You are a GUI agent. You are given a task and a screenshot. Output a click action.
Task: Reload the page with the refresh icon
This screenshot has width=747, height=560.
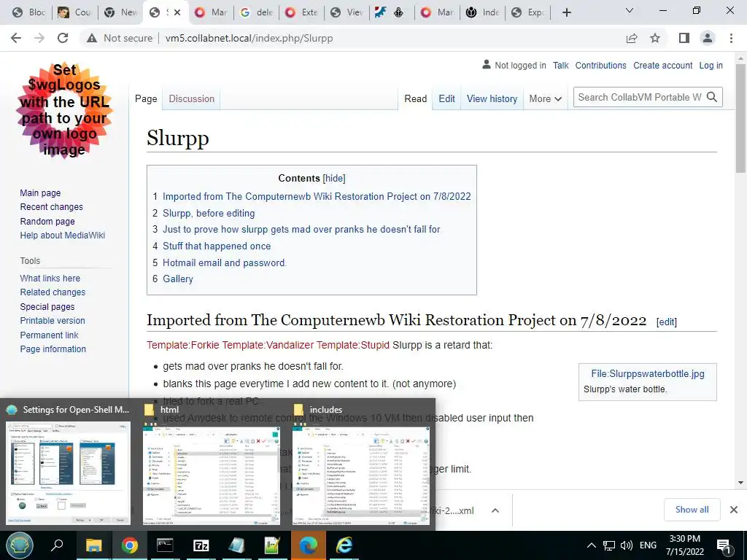63,38
